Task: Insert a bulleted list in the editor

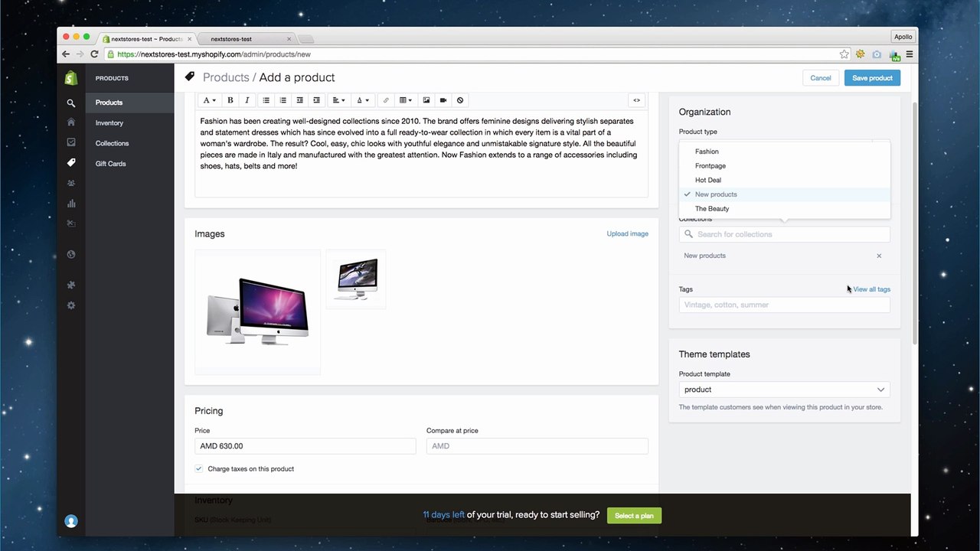Action: 266,100
